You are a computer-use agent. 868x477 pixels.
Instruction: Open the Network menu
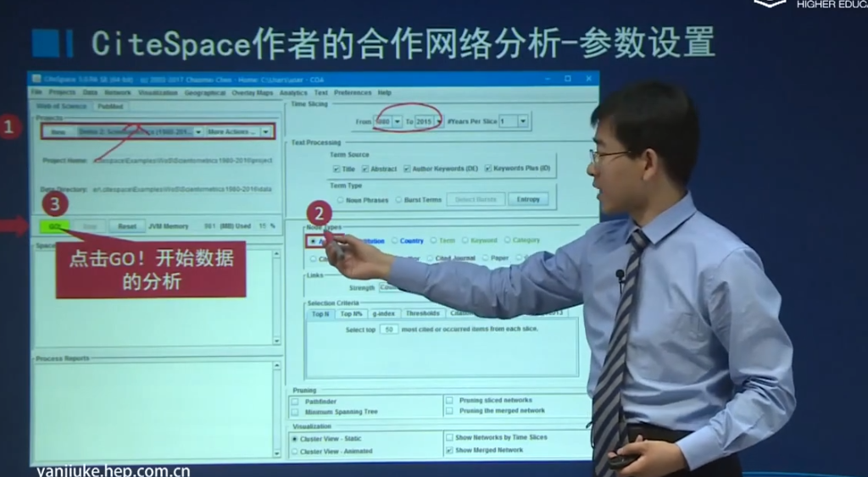coord(118,92)
